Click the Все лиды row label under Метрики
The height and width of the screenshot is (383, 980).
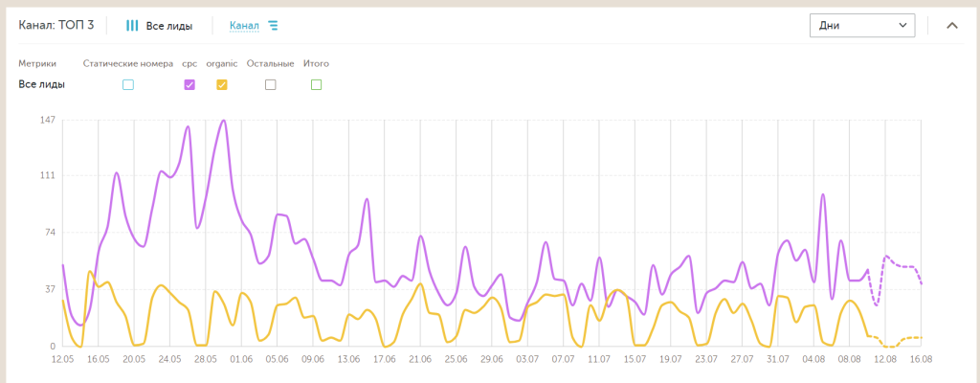42,85
